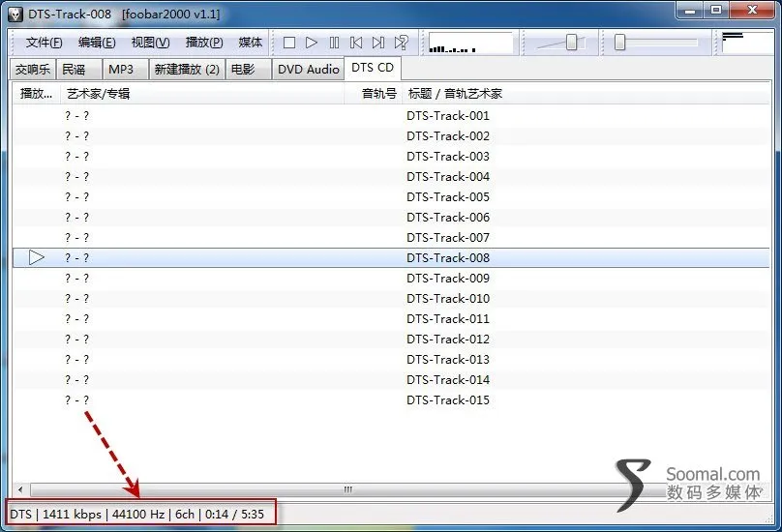Select the DTS-Track-009 row
Image resolution: width=782 pixels, height=532 pixels.
pos(391,279)
